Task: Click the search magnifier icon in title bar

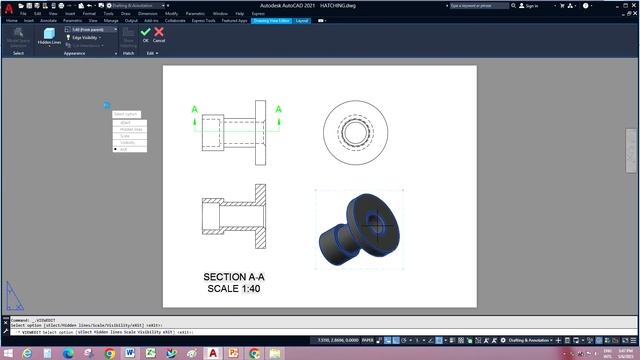Action: [x=513, y=6]
